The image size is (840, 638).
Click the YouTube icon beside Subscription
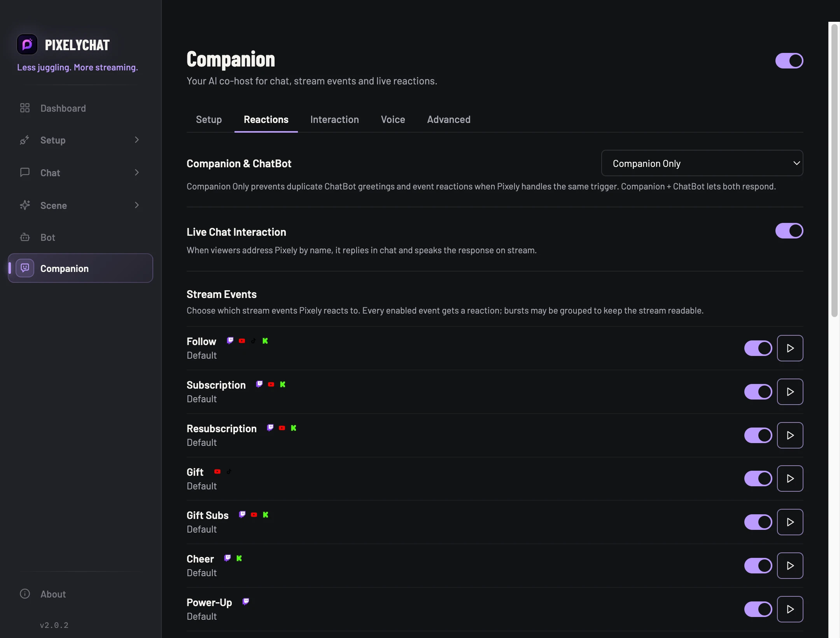click(x=271, y=384)
